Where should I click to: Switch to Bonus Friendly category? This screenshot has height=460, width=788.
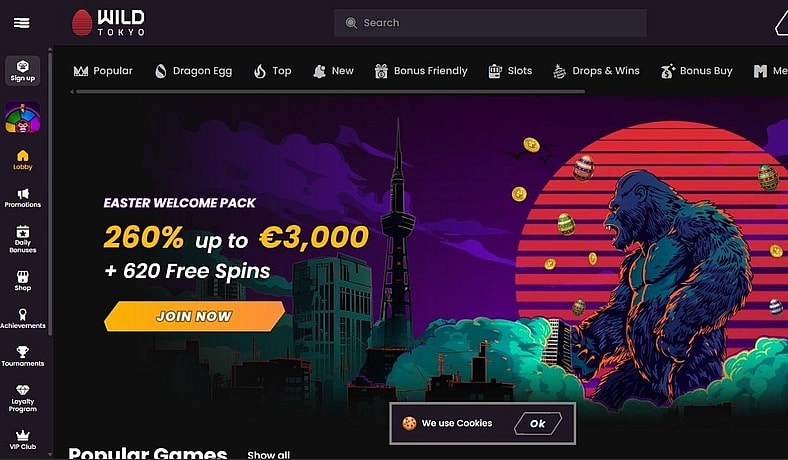pos(421,71)
